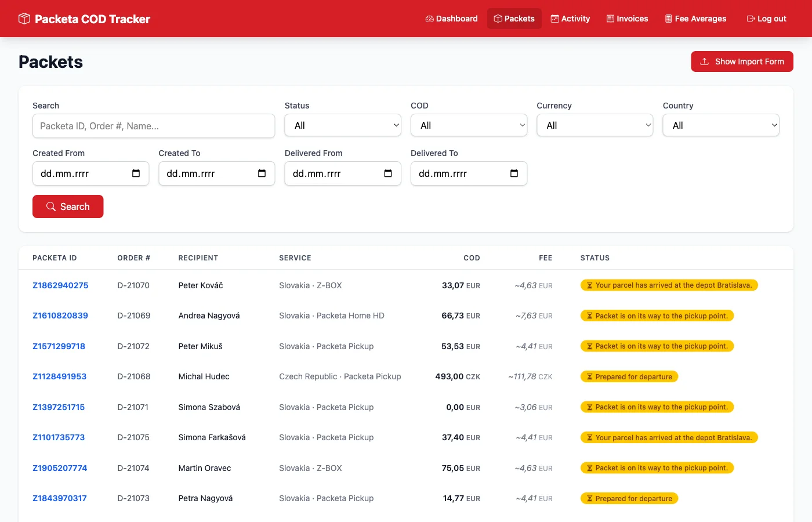Click the red Search button
Image resolution: width=812 pixels, height=522 pixels.
(x=68, y=206)
